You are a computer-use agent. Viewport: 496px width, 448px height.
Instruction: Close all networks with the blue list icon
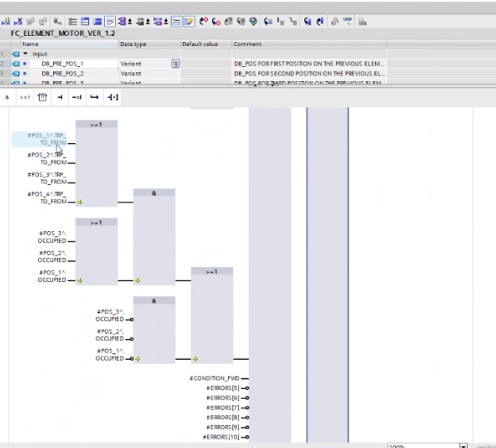[97, 21]
